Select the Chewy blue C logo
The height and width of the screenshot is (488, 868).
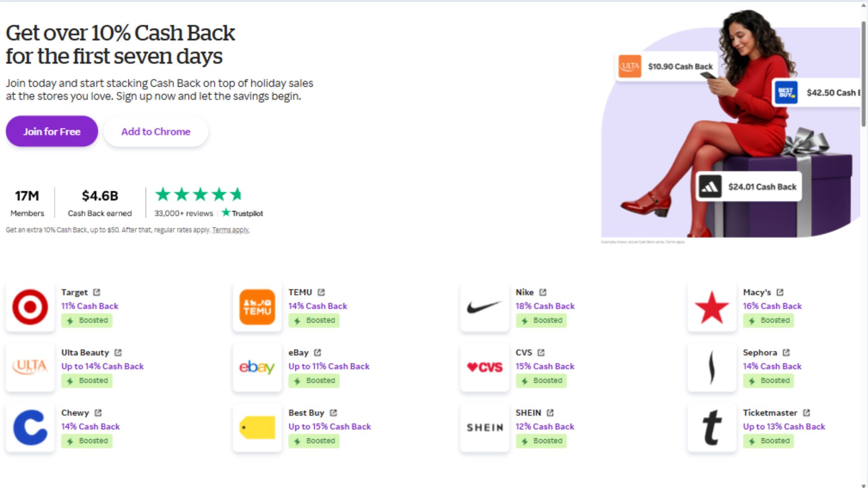point(30,427)
